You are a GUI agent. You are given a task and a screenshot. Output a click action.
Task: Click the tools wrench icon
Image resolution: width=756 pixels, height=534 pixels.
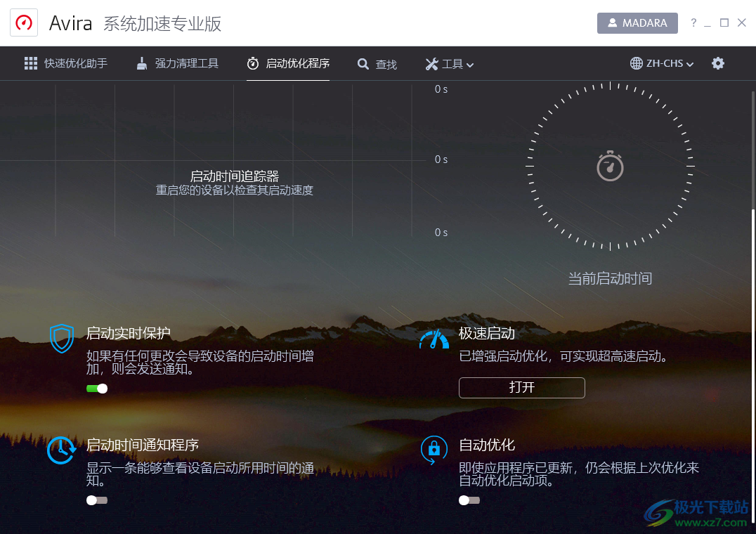click(431, 63)
